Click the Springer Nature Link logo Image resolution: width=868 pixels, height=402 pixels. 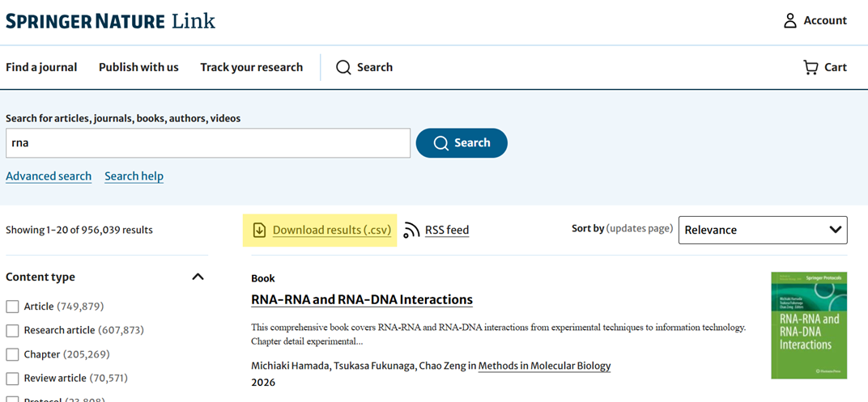pyautogui.click(x=110, y=22)
